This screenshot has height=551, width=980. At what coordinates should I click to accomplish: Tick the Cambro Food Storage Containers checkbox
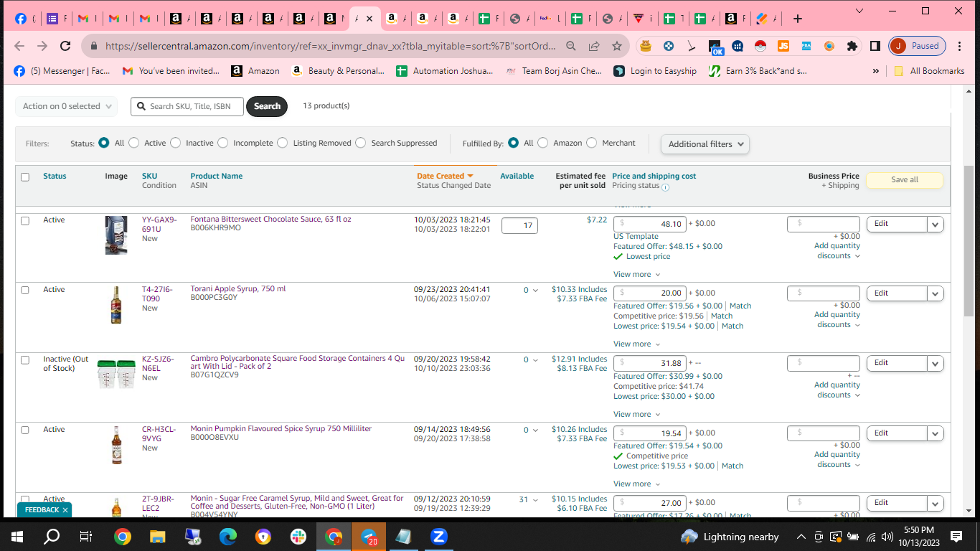pyautogui.click(x=25, y=360)
